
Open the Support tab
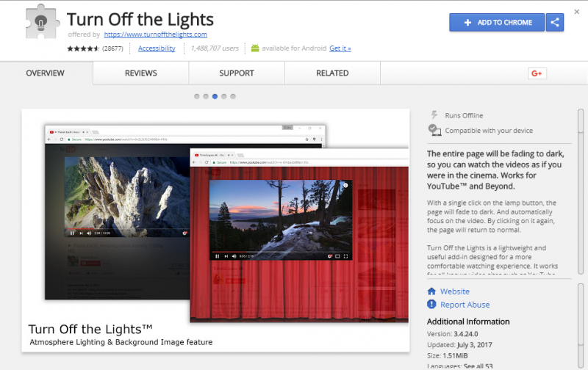(237, 73)
